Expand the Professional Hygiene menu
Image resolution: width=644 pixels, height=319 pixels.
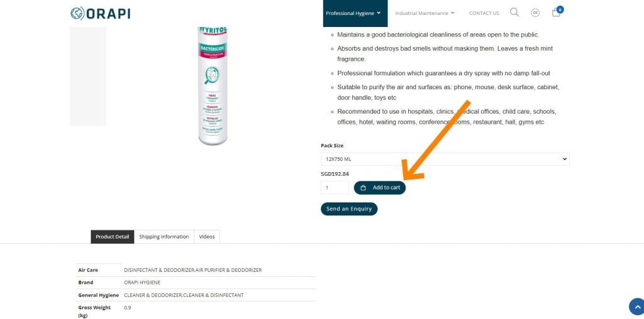coord(353,13)
